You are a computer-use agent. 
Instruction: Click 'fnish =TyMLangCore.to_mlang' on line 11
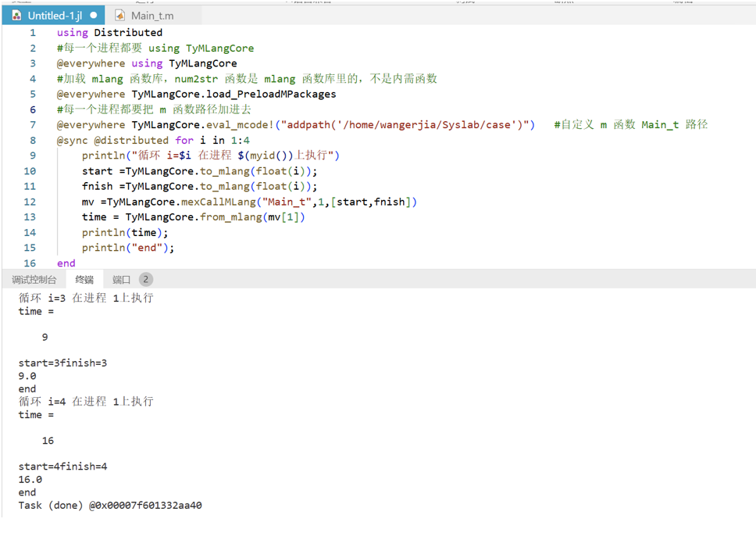166,187
